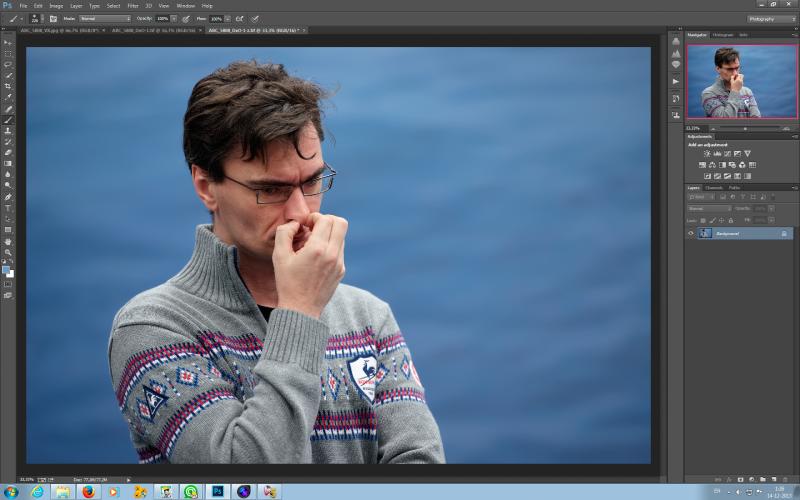The width and height of the screenshot is (800, 500).
Task: Open the layer filter Kind dropdown
Action: 701,197
